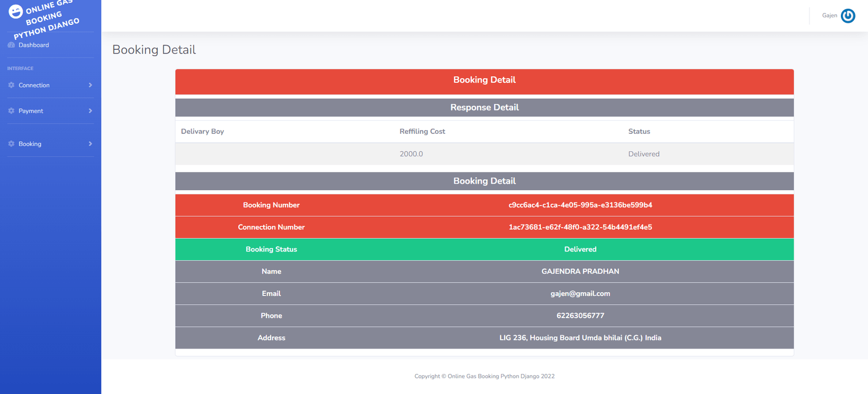Click the gear icon beside Connection
Viewport: 868px width, 394px height.
pyautogui.click(x=11, y=85)
